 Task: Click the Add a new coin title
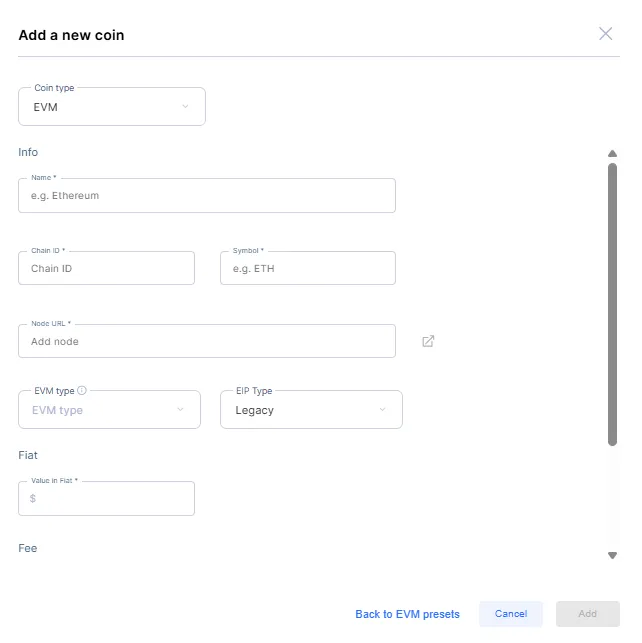pyautogui.click(x=71, y=35)
